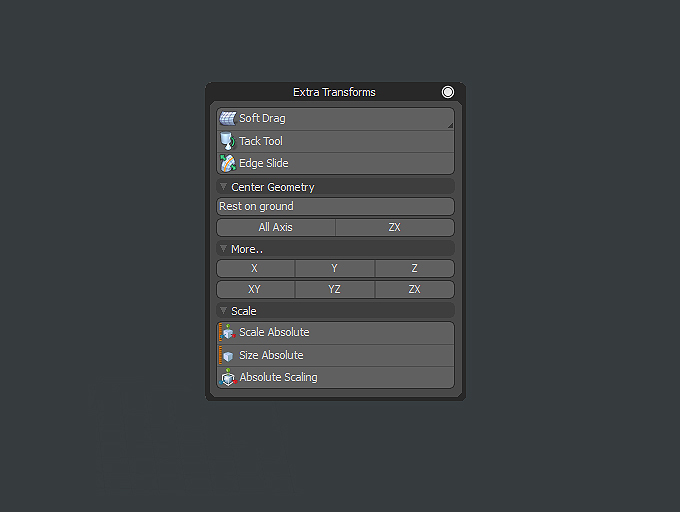Image resolution: width=680 pixels, height=512 pixels.
Task: Center geometry on XY plane
Action: [255, 289]
